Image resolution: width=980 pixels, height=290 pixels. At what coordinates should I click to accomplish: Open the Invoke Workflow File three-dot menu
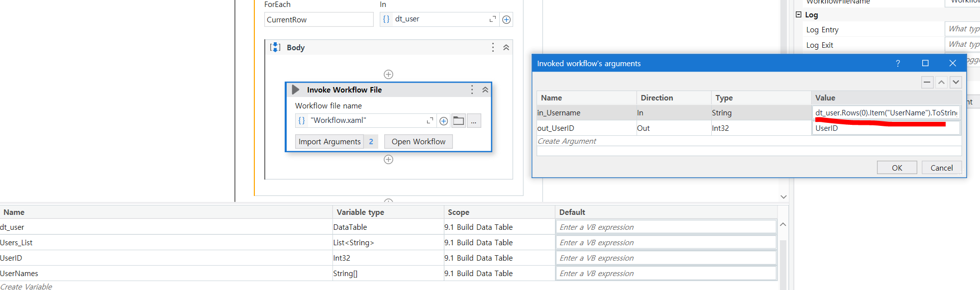[x=472, y=90]
